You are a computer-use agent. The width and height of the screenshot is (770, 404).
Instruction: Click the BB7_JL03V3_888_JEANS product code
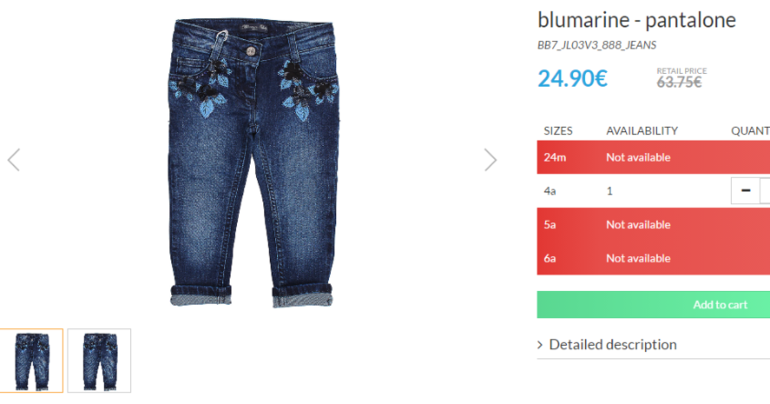coord(597,45)
